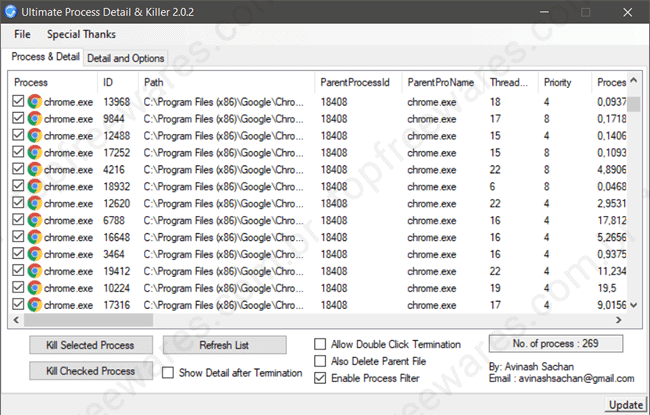Screen dimensions: 650x415
Task: Open the File menu
Action: tap(22, 34)
